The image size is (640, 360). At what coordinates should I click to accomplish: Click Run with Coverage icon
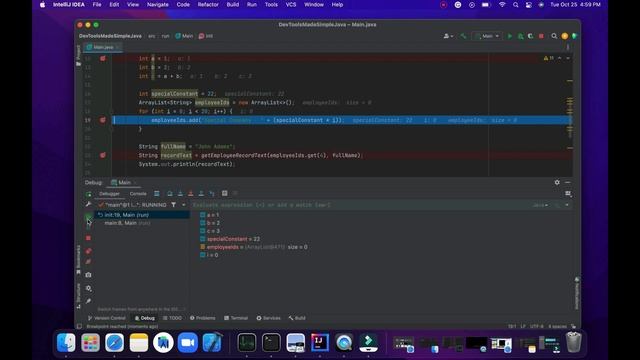(x=531, y=36)
